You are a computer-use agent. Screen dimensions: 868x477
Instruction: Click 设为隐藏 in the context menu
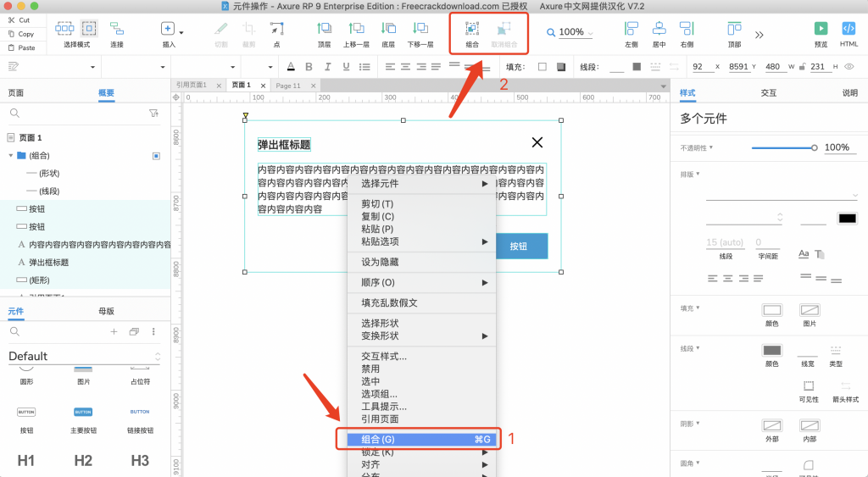tap(380, 263)
